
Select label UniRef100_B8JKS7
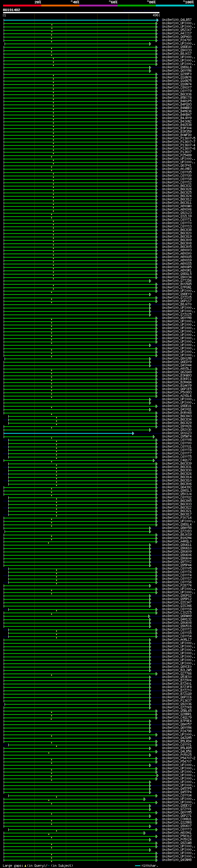tap(177, 54)
